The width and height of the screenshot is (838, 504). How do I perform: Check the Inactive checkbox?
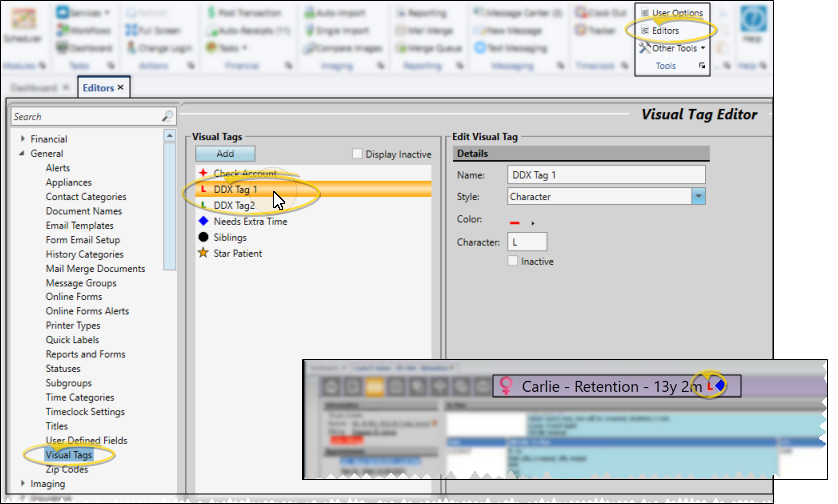coord(514,261)
